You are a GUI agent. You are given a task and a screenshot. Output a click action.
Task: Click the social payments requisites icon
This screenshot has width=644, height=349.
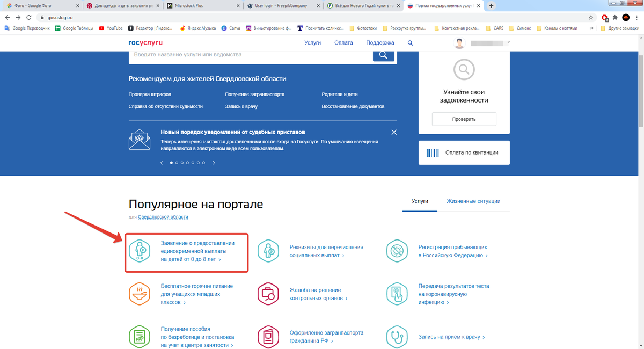pos(268,251)
